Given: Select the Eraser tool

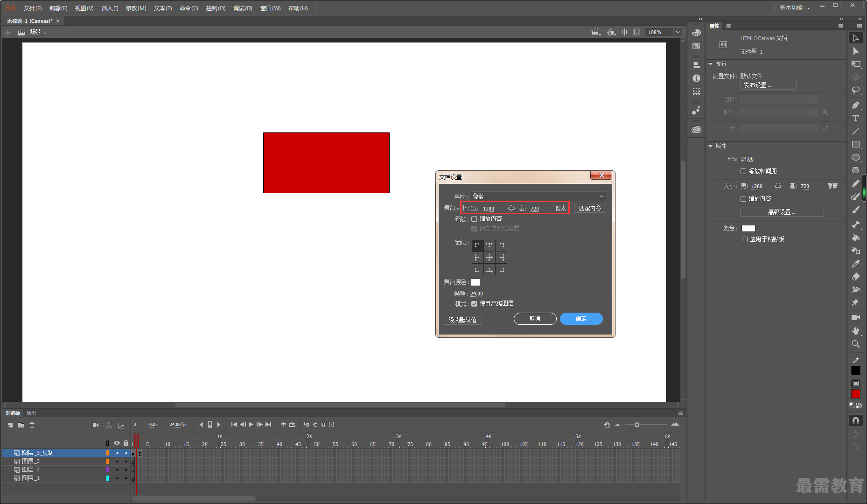Looking at the screenshot, I should [x=856, y=277].
